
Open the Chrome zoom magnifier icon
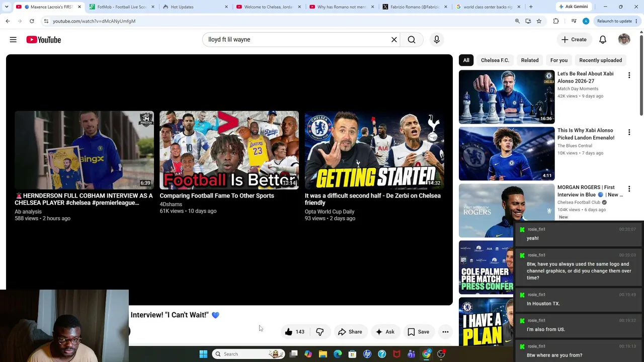coord(517,21)
